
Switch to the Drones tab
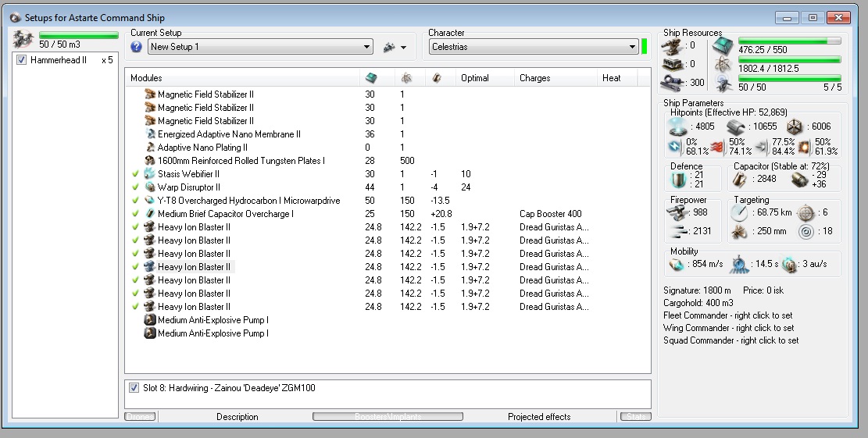(141, 416)
